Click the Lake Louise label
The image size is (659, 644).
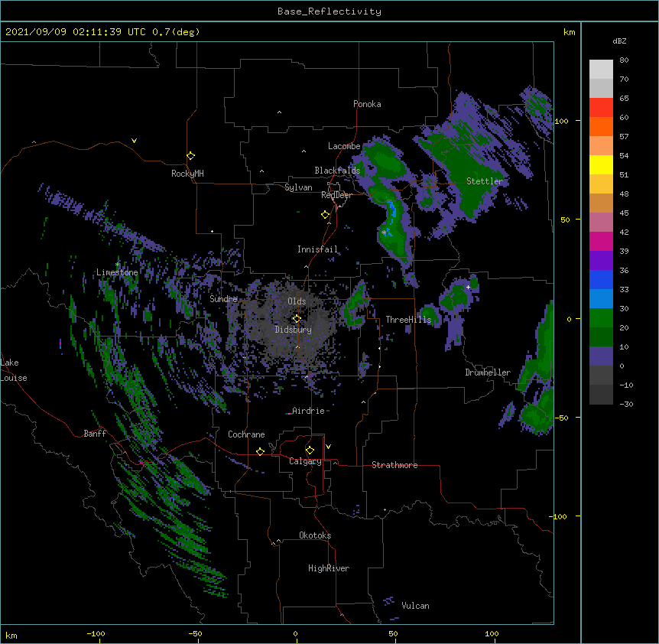coord(14,370)
